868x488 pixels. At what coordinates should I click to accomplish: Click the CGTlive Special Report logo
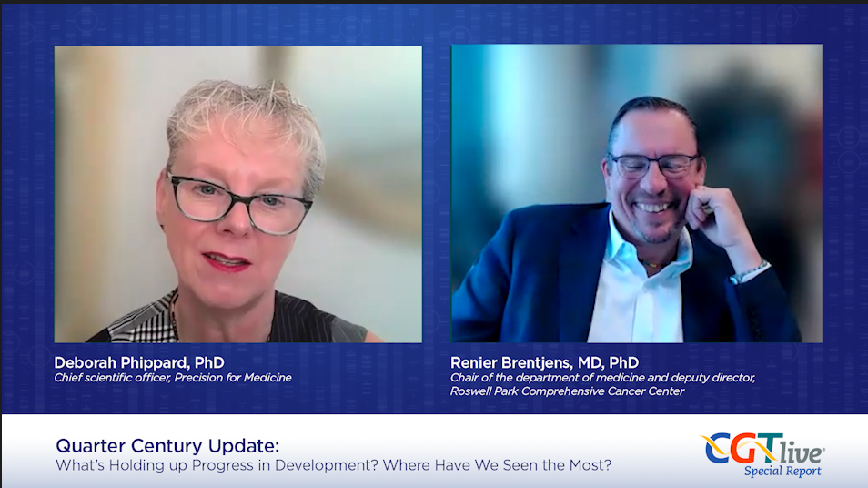pyautogui.click(x=762, y=454)
